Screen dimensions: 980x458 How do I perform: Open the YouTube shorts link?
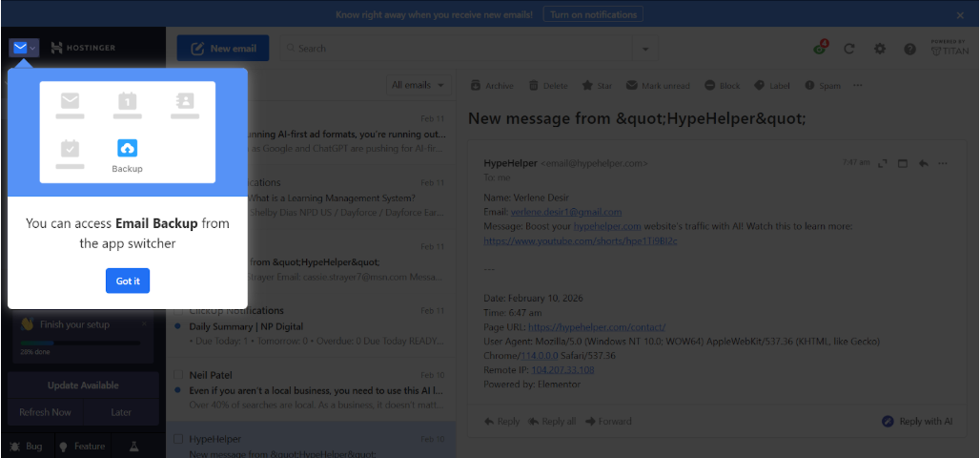(581, 240)
